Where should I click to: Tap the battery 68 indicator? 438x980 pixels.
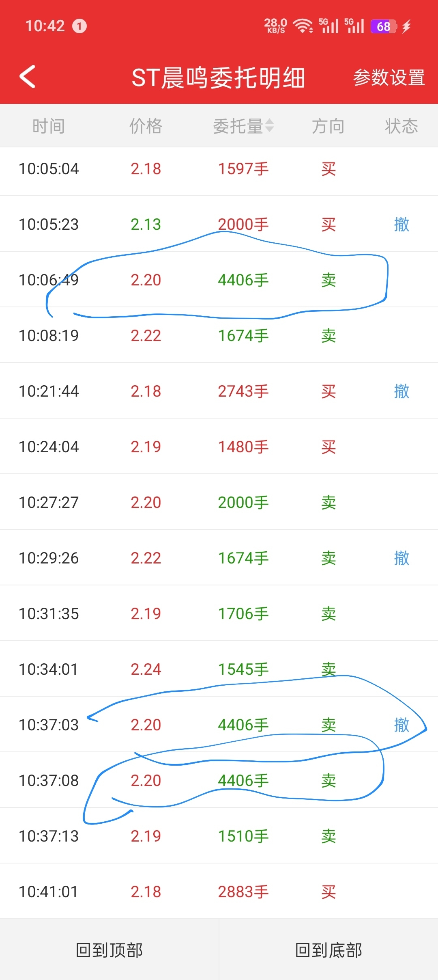(x=384, y=26)
